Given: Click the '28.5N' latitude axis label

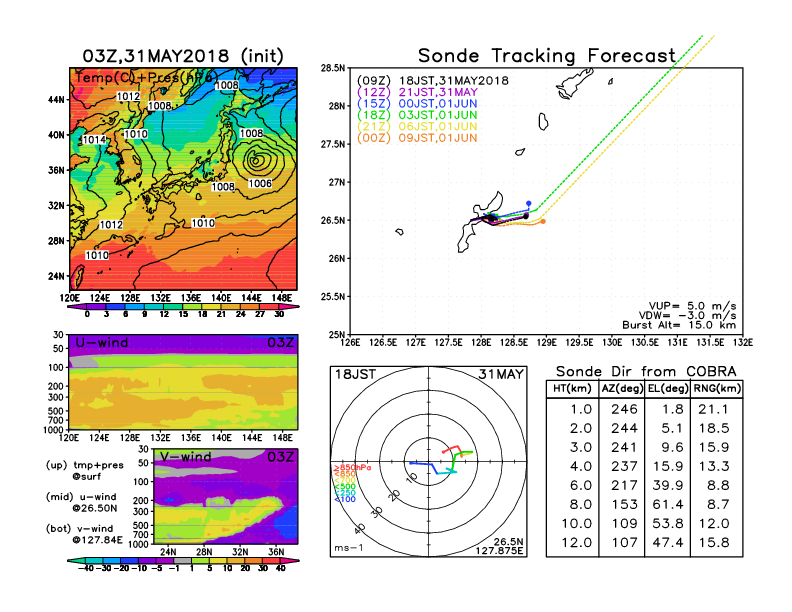Looking at the screenshot, I should coord(333,68).
